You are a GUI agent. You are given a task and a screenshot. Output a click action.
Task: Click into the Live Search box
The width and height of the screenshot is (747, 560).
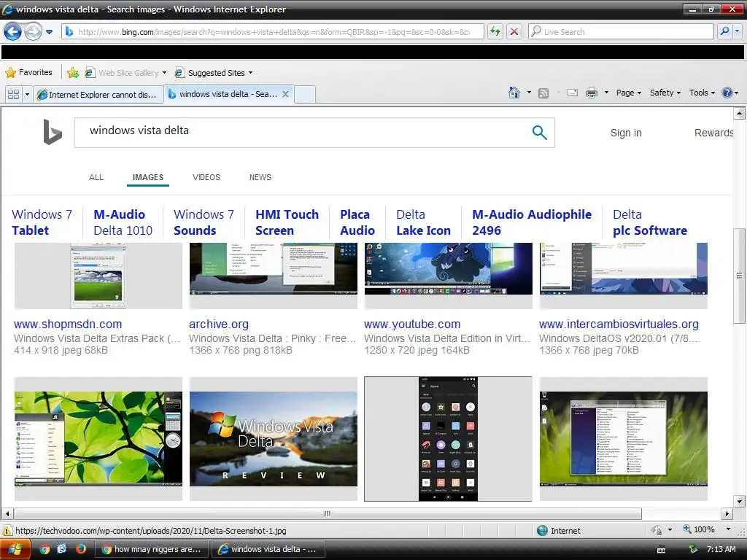[620, 32]
